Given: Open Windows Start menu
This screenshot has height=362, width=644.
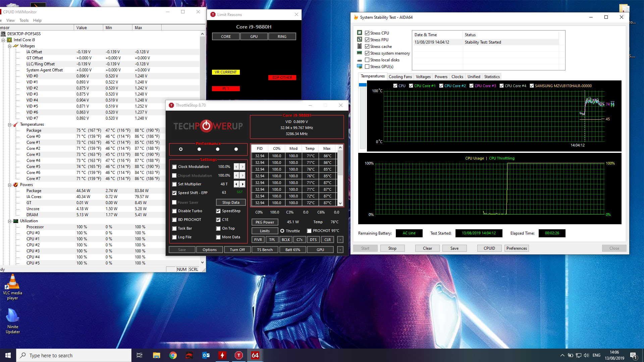Looking at the screenshot, I should coord(8,355).
